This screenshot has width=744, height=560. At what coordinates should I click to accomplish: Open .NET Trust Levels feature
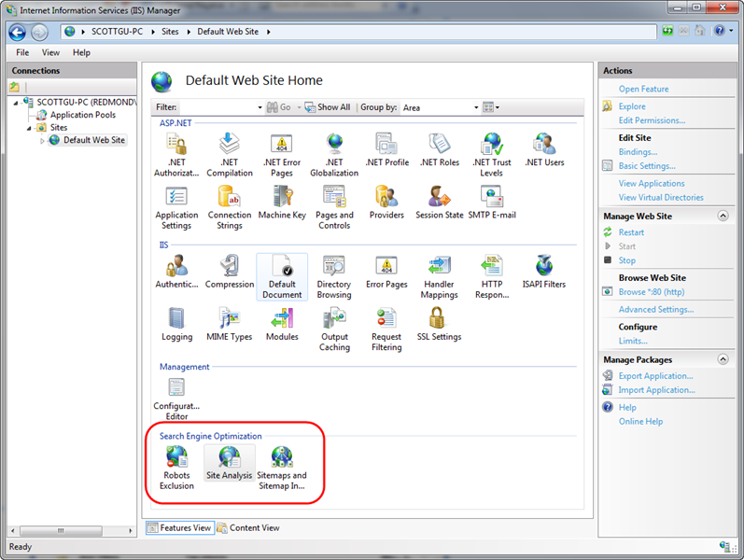pos(492,155)
